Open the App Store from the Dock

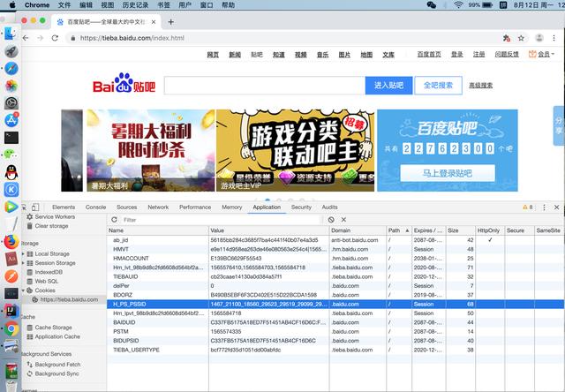pyautogui.click(x=11, y=120)
